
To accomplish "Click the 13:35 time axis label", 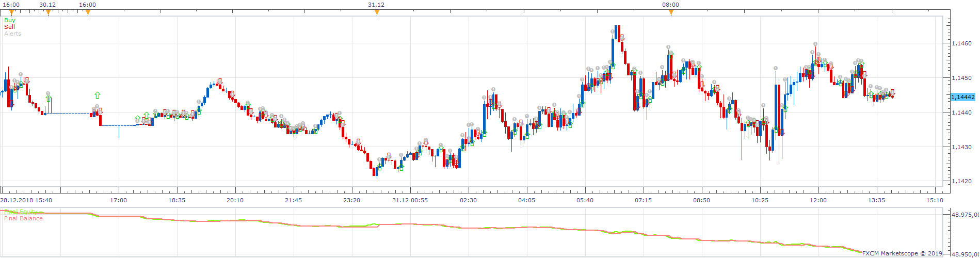I will click(877, 200).
